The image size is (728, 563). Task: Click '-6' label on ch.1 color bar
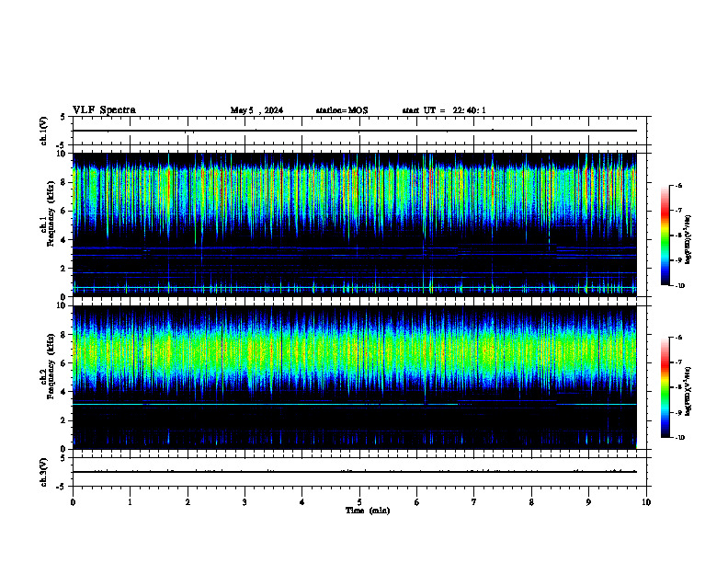[678, 185]
